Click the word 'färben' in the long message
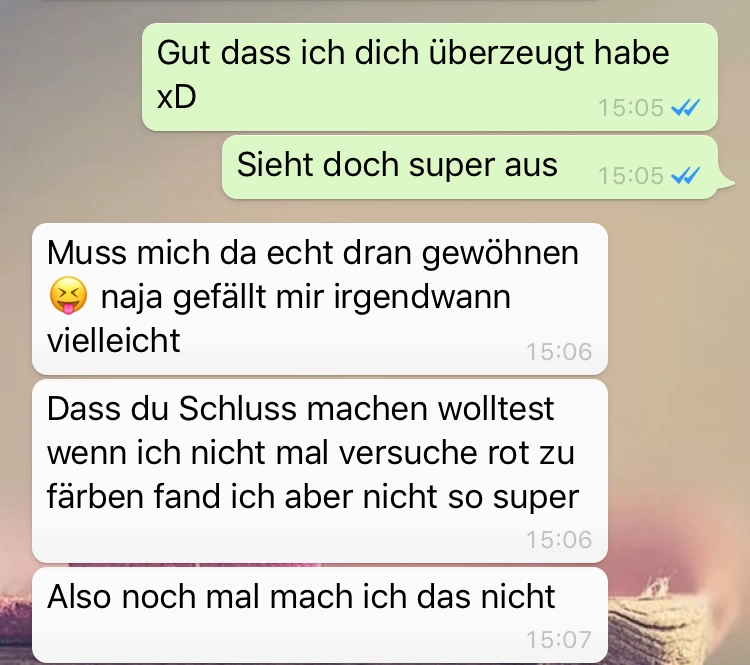The image size is (750, 665). [96, 496]
